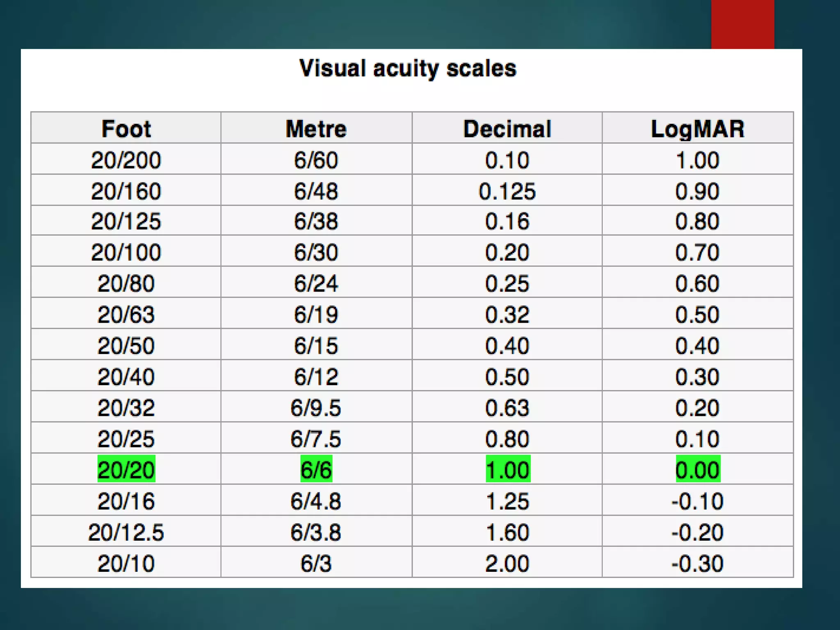The width and height of the screenshot is (840, 630).
Task: Click the Decimal column header
Action: click(x=507, y=129)
